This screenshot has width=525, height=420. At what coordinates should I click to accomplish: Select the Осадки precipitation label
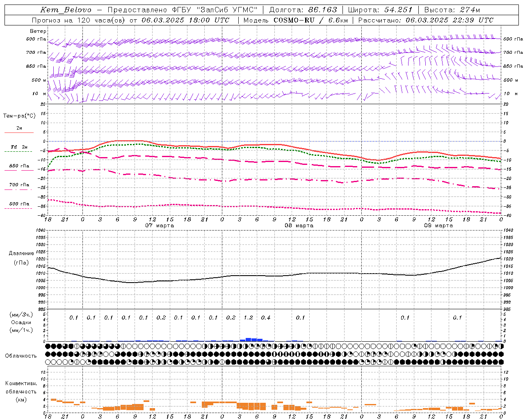click(x=21, y=322)
